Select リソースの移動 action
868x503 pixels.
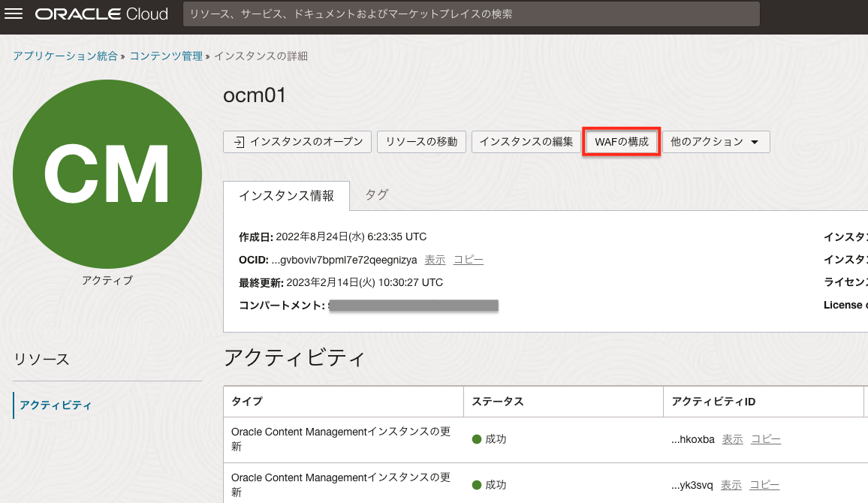(422, 141)
